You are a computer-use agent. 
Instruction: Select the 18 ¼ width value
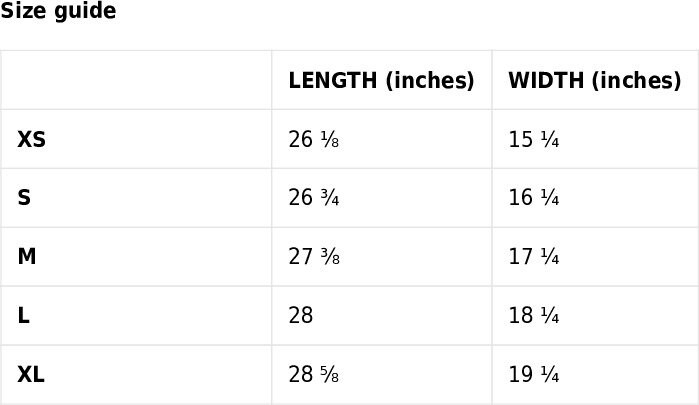534,315
